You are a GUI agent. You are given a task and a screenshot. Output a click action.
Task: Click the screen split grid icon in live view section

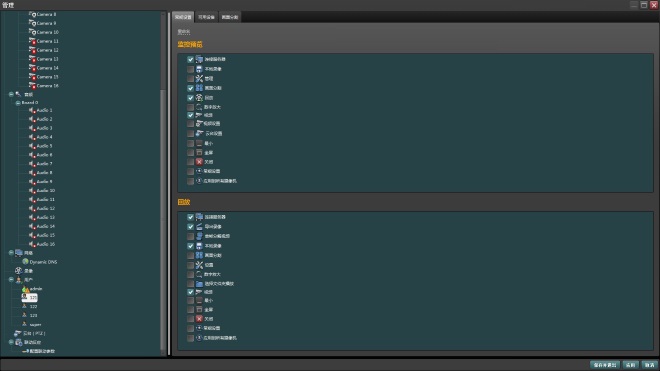199,88
